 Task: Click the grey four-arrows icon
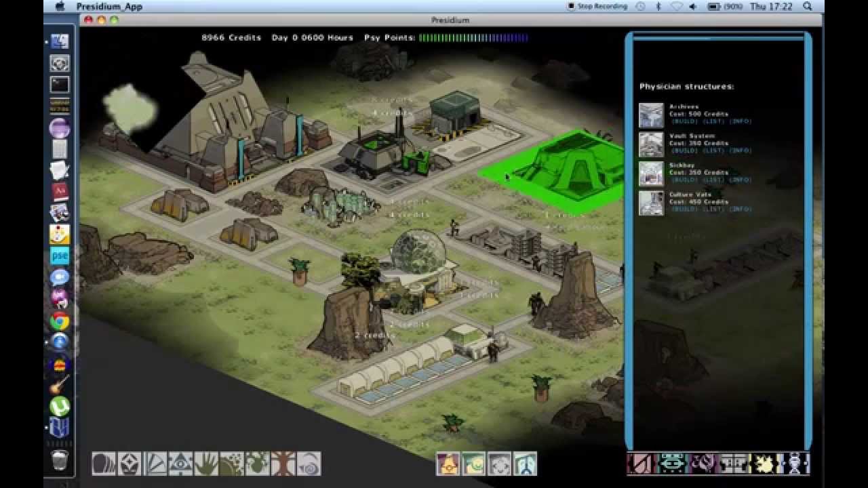tap(499, 464)
